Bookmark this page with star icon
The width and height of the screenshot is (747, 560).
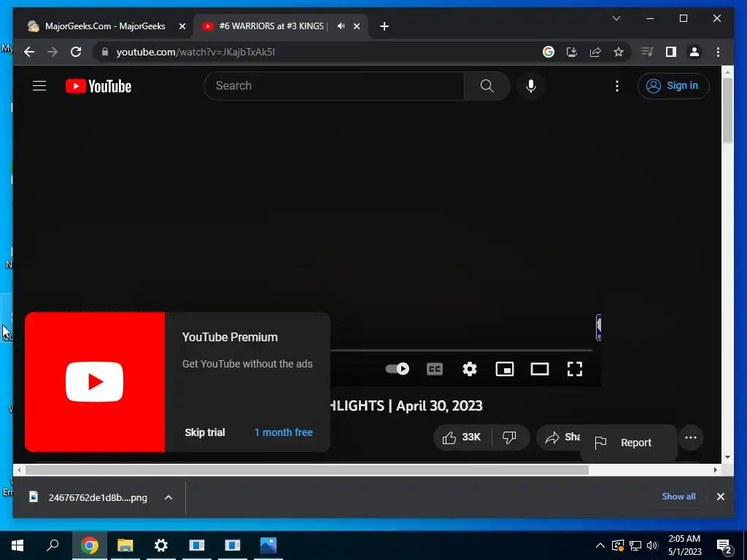click(619, 52)
